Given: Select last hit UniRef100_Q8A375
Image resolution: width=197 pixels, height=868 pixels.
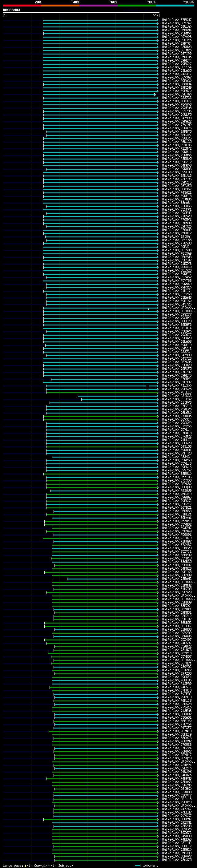Looking at the screenshot, I should [x=176, y=860].
